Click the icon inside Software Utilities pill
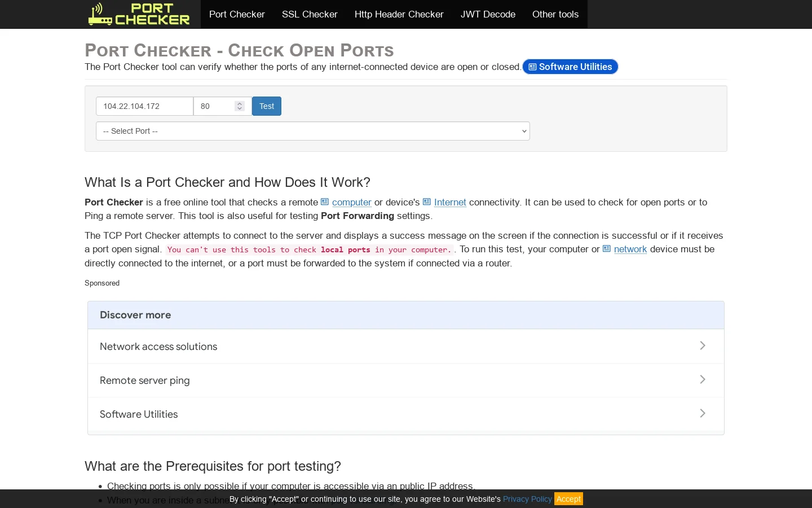812x508 pixels. (532, 67)
